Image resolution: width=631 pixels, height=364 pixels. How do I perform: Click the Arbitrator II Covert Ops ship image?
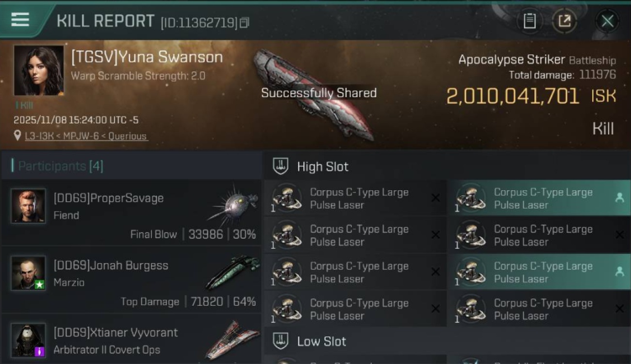click(x=232, y=339)
